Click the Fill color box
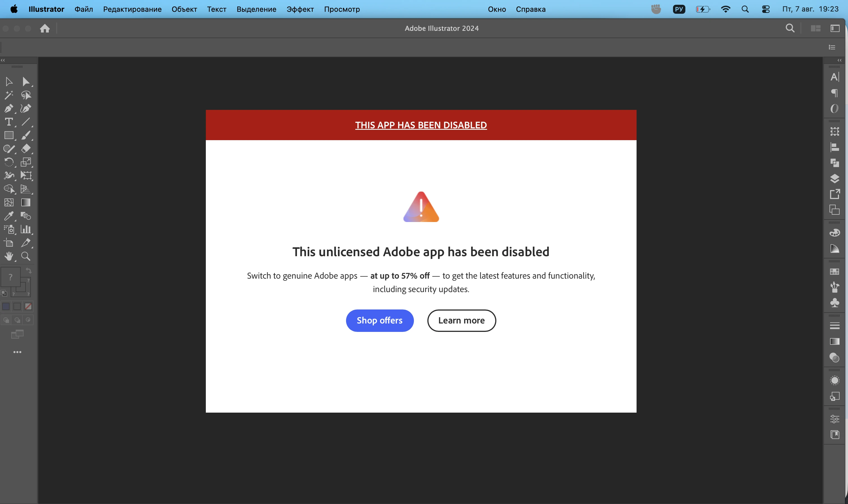Viewport: 848px width, 504px height. pyautogui.click(x=10, y=277)
